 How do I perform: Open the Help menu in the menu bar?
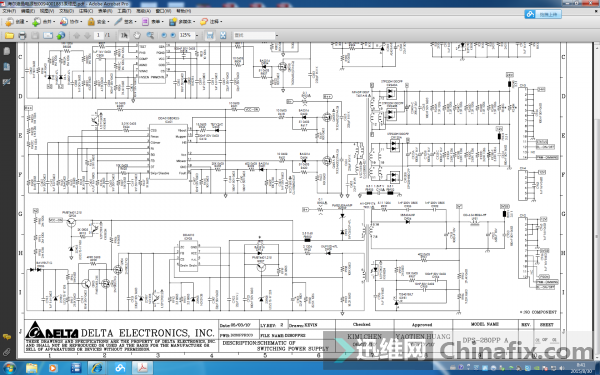[184, 11]
